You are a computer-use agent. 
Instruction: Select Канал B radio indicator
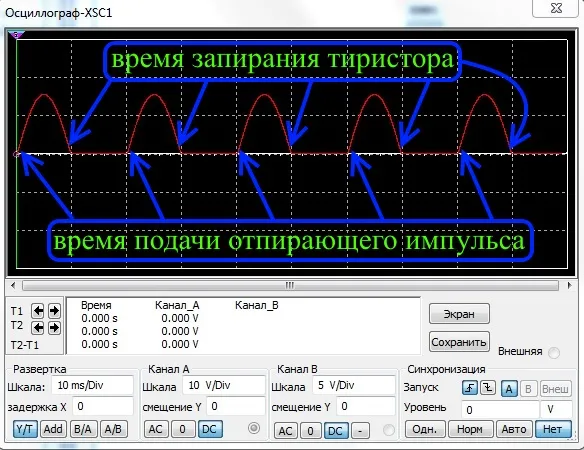388,430
